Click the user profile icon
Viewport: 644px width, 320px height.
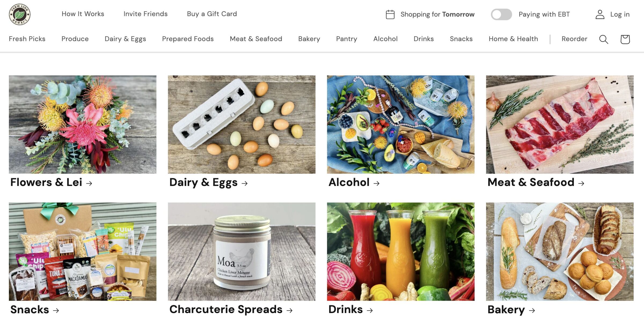[x=600, y=14]
